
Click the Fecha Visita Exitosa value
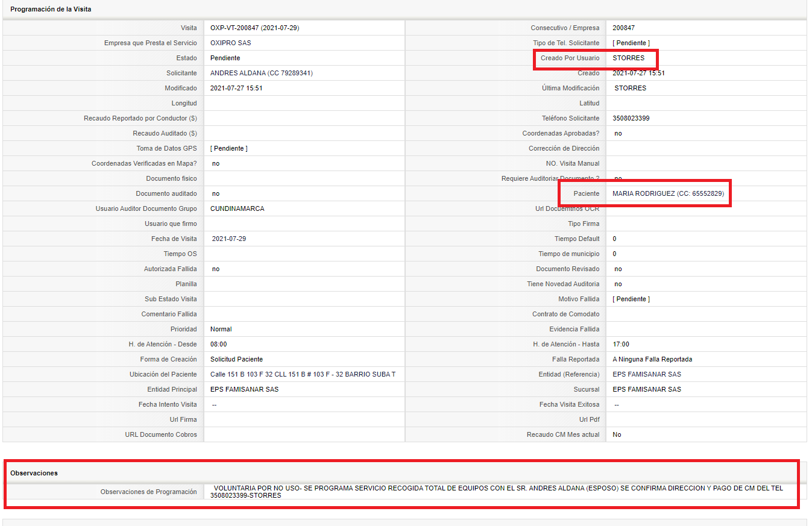coord(617,404)
